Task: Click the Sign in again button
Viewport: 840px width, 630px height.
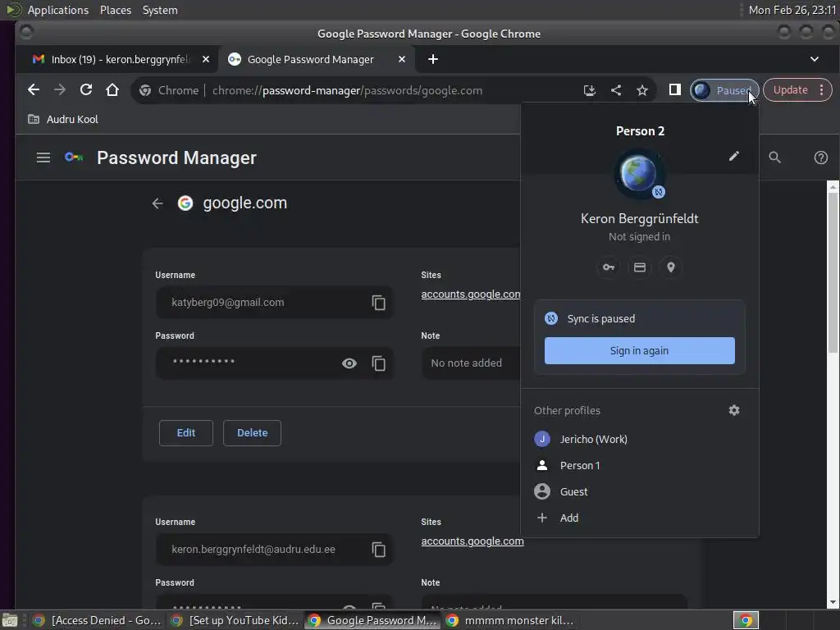Action: pos(639,350)
